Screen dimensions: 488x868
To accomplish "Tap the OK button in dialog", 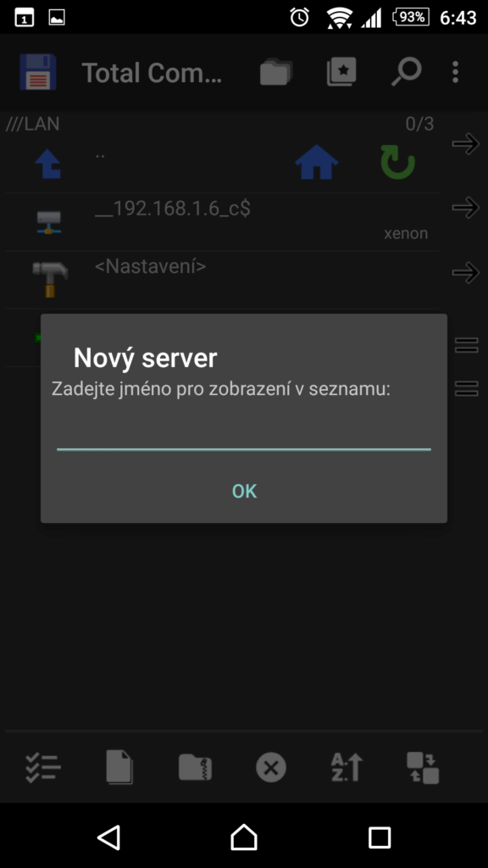I will (x=244, y=491).
